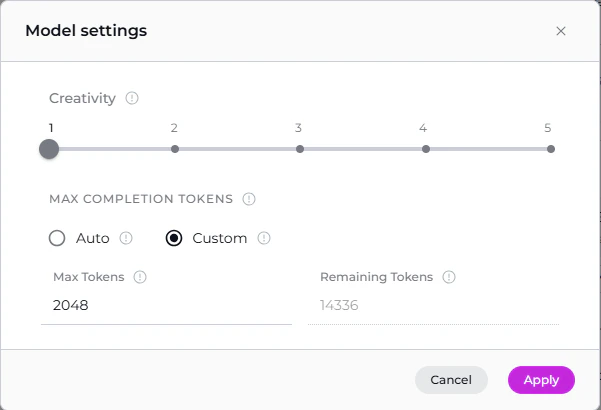Click the Max Tokens info icon
The width and height of the screenshot is (601, 410).
140,277
